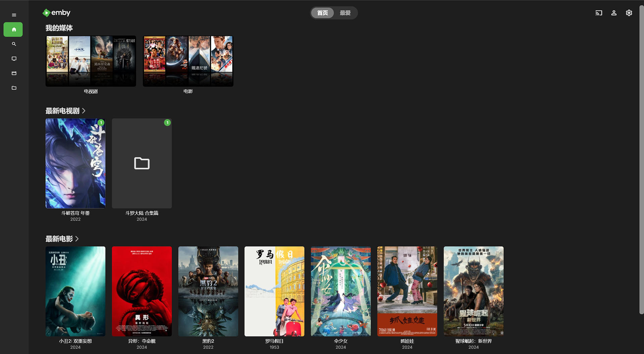Click the 抓娃娃 title text
Image resolution: width=644 pixels, height=354 pixels.
click(407, 341)
